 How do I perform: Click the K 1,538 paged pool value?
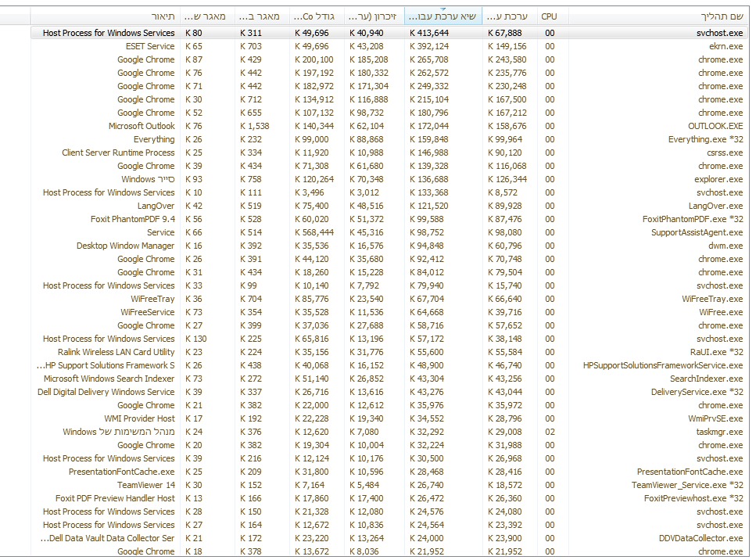pyautogui.click(x=255, y=126)
